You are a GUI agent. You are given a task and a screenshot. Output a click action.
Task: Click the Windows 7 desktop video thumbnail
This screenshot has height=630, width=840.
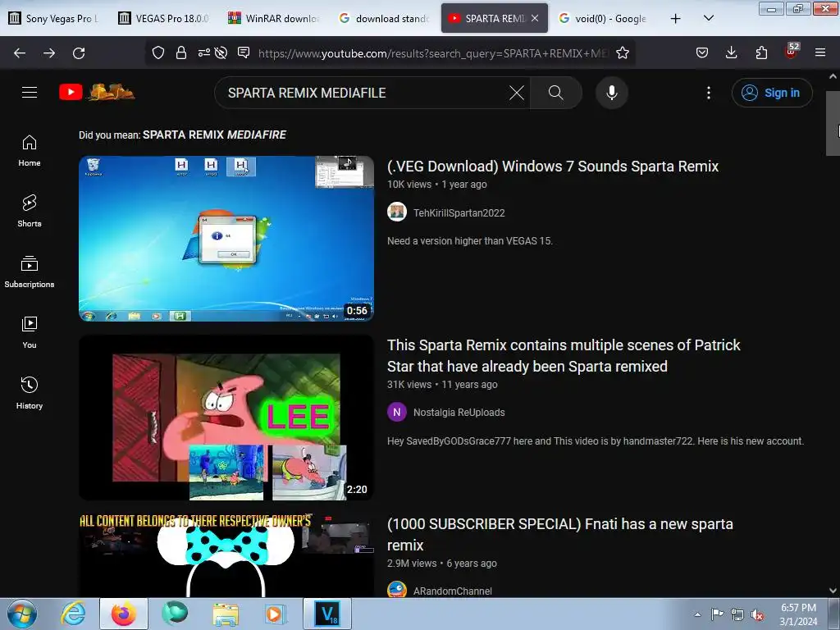tap(226, 239)
